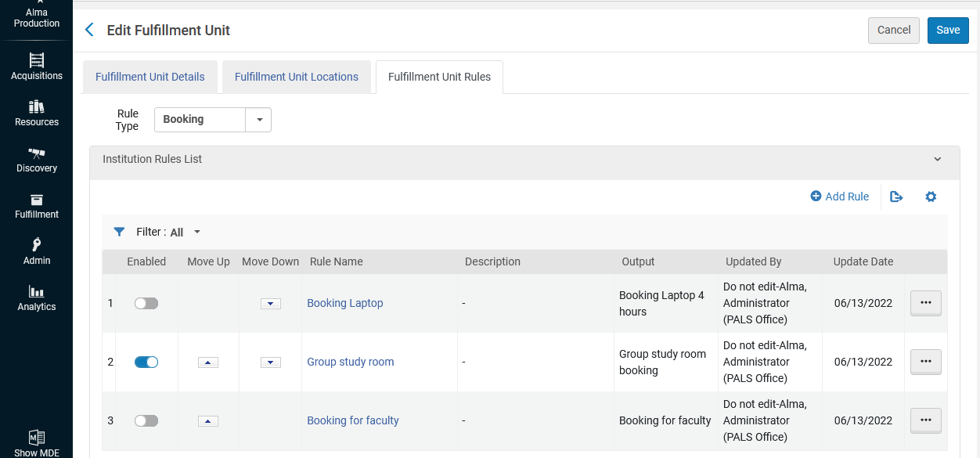This screenshot has width=980, height=458.
Task: Switch to Fulfillment Unit Details tab
Action: (x=150, y=77)
